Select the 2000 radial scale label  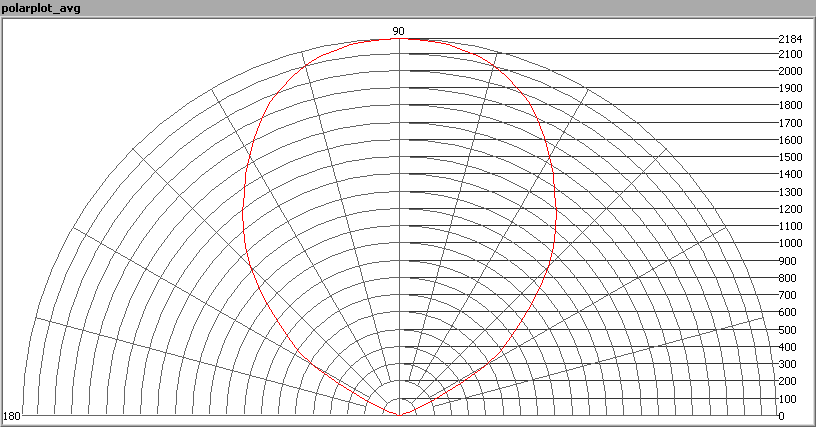pos(790,71)
